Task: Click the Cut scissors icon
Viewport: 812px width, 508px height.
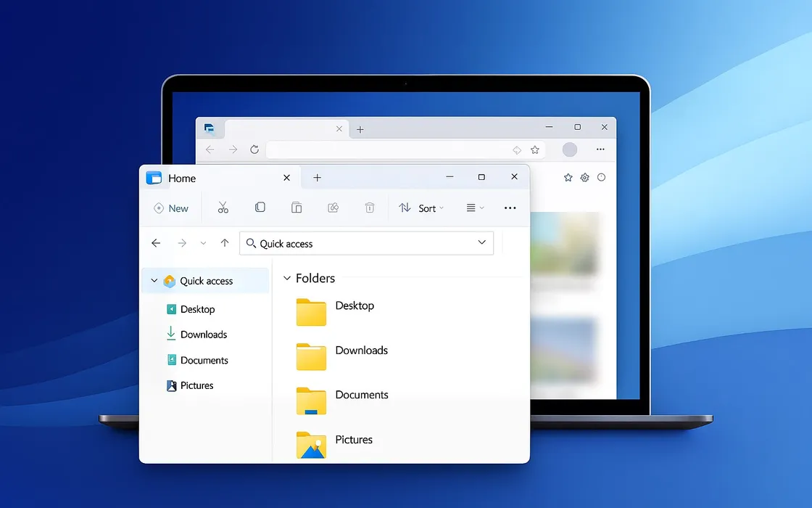Action: click(x=223, y=208)
